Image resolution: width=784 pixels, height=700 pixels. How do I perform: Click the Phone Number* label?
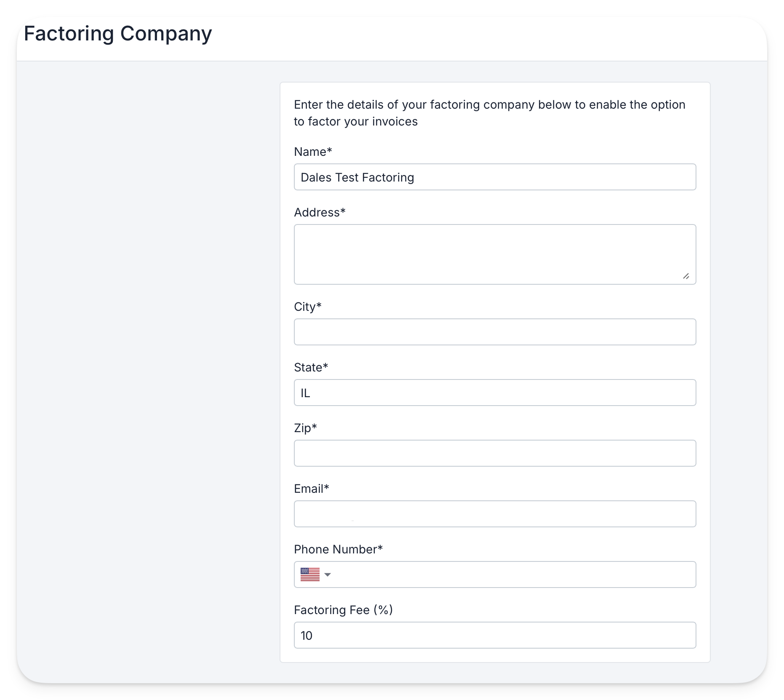[339, 549]
